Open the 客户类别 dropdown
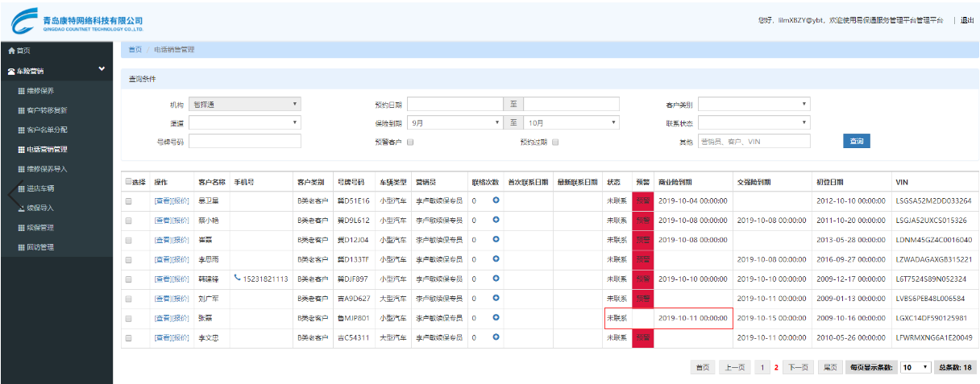Viewport: 980px width, 384px height. [754, 104]
